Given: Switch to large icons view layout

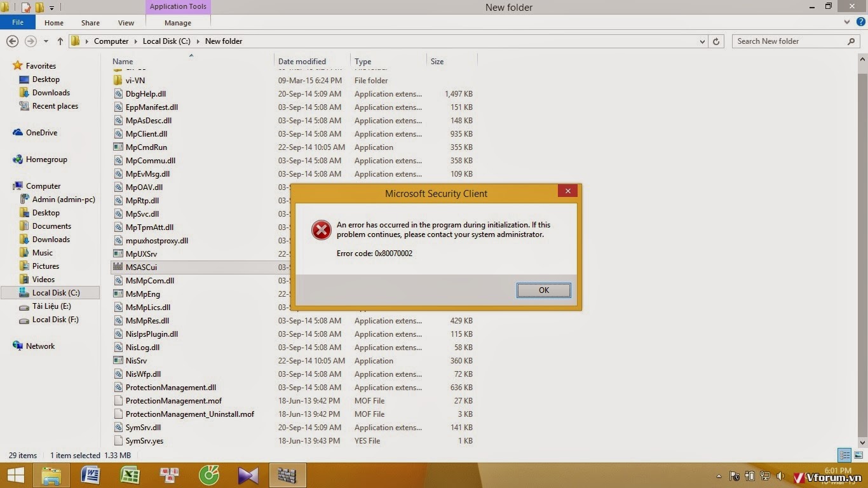Looking at the screenshot, I should (858, 455).
